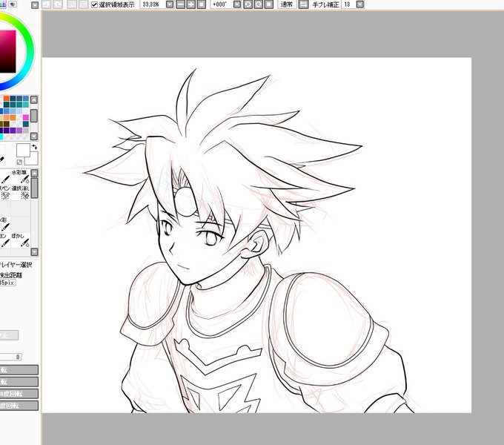The height and width of the screenshot is (445, 504).
Task: Open the rotation angle +000° dropdown
Action: point(237,4)
